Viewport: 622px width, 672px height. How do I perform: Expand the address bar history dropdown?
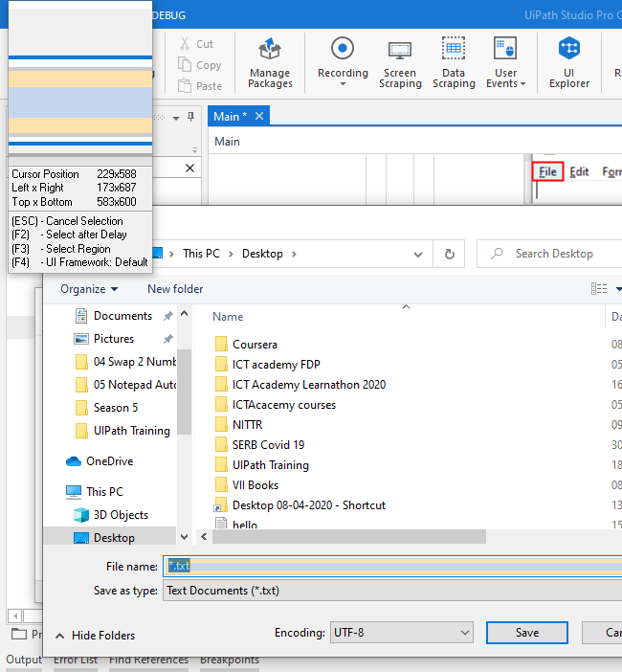(x=418, y=254)
